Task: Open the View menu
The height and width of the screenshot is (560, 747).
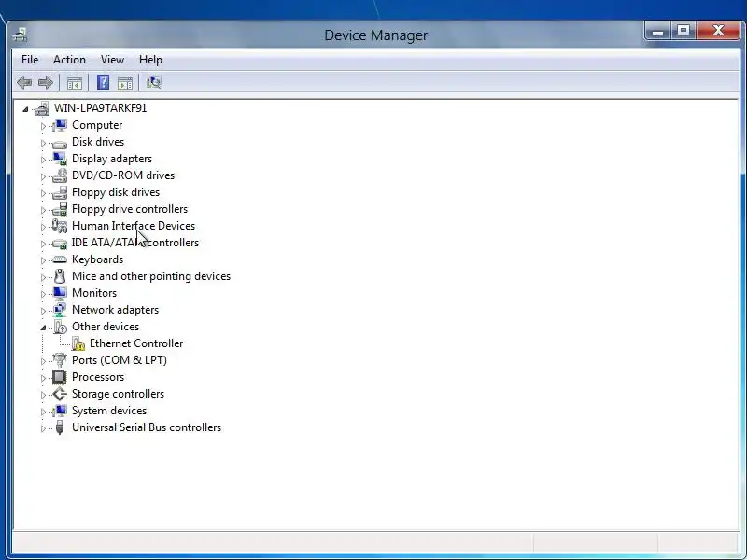Action: click(x=112, y=60)
